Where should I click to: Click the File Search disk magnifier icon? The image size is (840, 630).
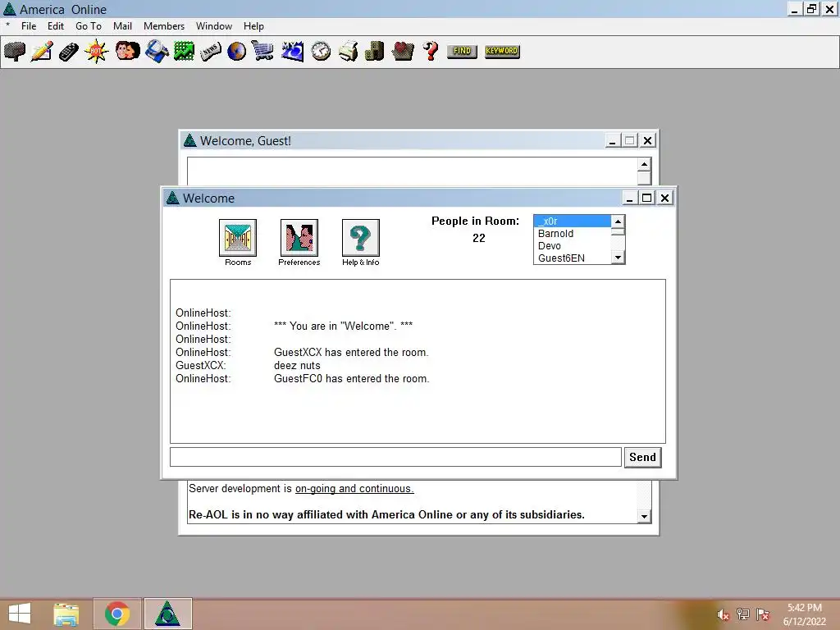click(157, 52)
